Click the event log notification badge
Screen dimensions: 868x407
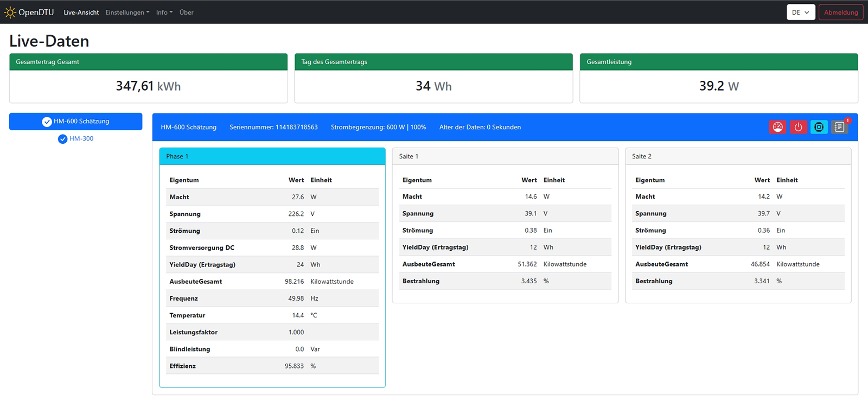pyautogui.click(x=847, y=120)
